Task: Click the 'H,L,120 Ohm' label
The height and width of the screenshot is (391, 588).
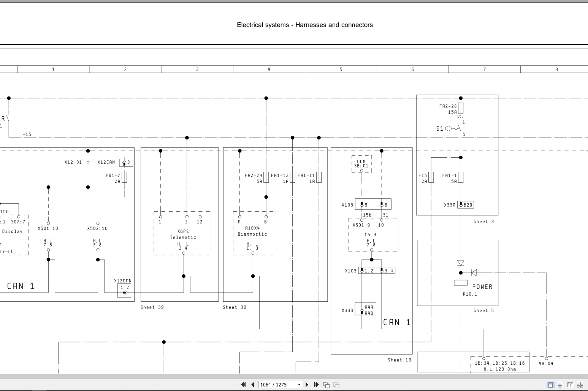Action: 500,369
